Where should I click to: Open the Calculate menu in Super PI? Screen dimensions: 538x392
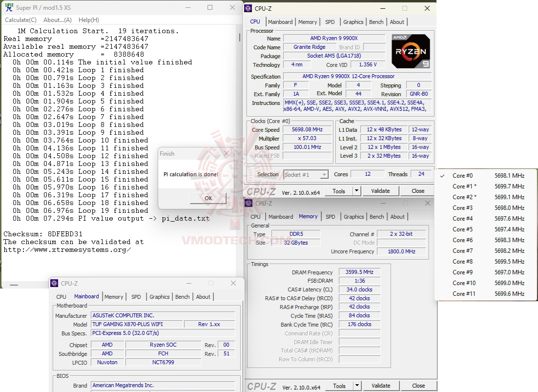[x=21, y=20]
